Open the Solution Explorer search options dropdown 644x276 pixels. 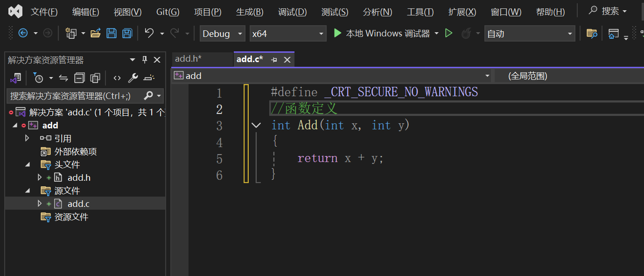click(x=160, y=96)
